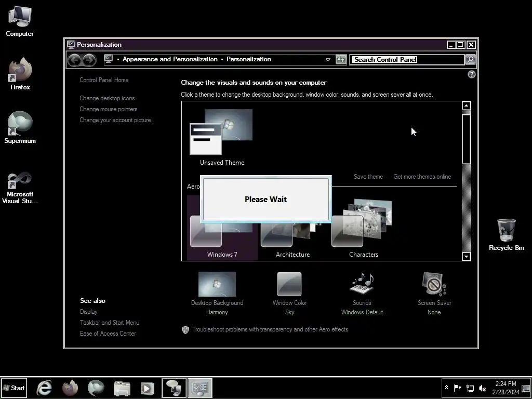Open Action Center flag icon in tray

[457, 388]
